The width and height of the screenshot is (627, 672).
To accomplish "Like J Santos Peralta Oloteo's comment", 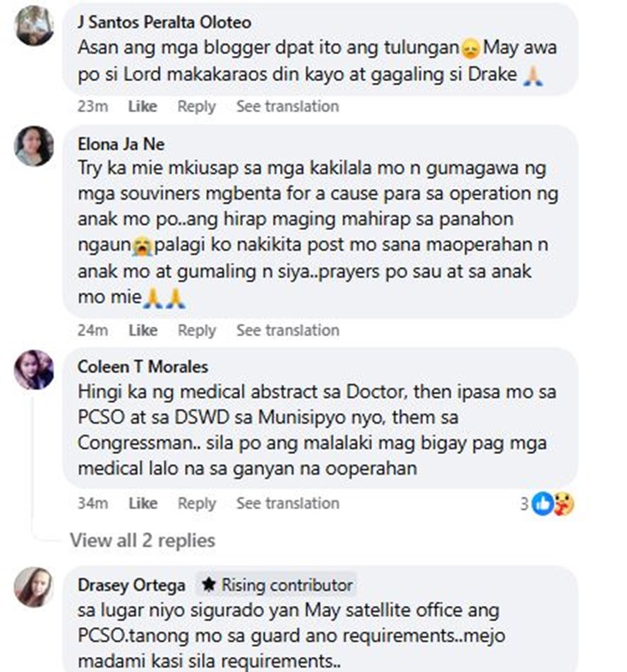I will (x=143, y=106).
